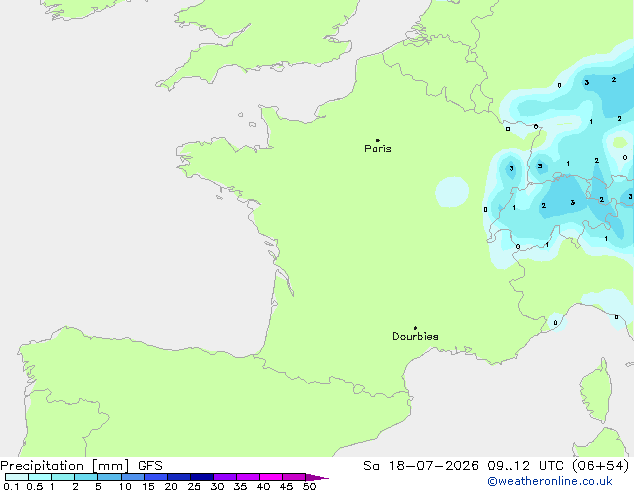The width and height of the screenshot is (634, 490).
Task: Click the legend scale label '30'
Action: pyautogui.click(x=217, y=486)
